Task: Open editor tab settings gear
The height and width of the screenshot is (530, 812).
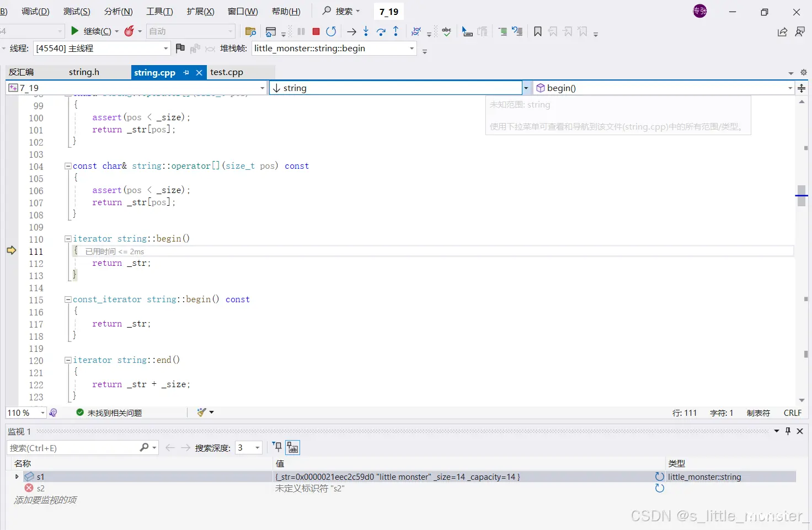Action: click(x=804, y=72)
